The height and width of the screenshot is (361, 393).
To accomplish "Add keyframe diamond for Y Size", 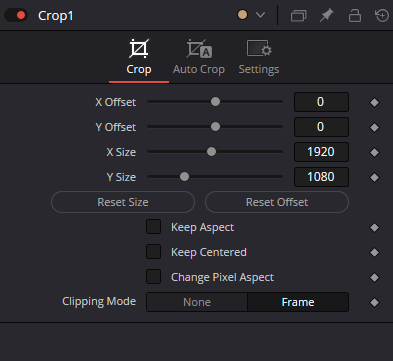I will 374,177.
